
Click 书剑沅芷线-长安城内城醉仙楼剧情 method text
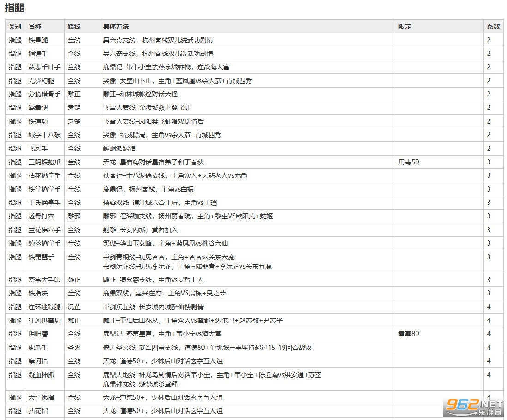pos(153,307)
